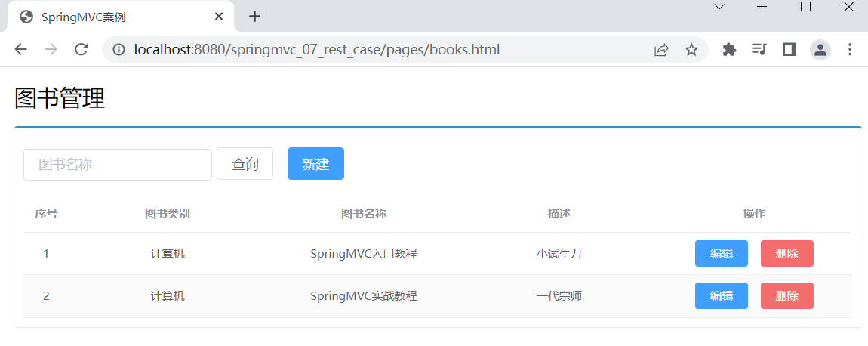Share this page via share icon
This screenshot has height=346, width=868.
click(661, 50)
